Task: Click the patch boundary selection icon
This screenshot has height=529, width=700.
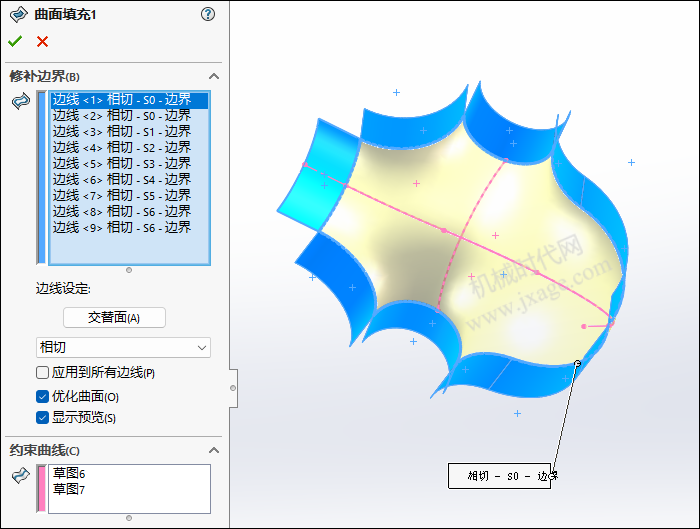Action: pyautogui.click(x=21, y=101)
